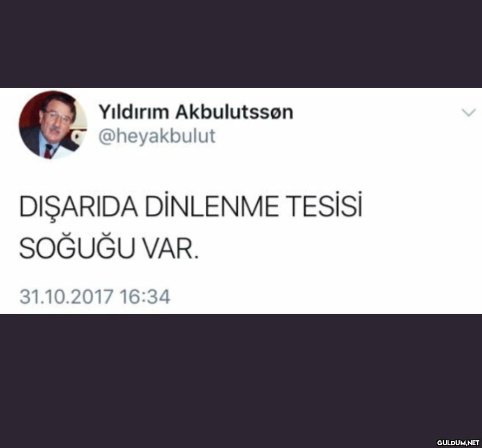Click the dark band above the tweet

[241, 44]
